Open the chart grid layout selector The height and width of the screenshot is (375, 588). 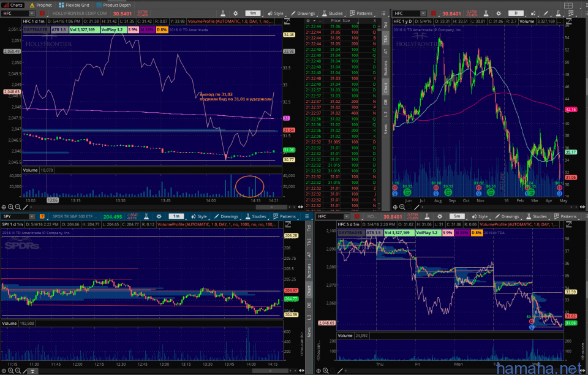(568, 6)
